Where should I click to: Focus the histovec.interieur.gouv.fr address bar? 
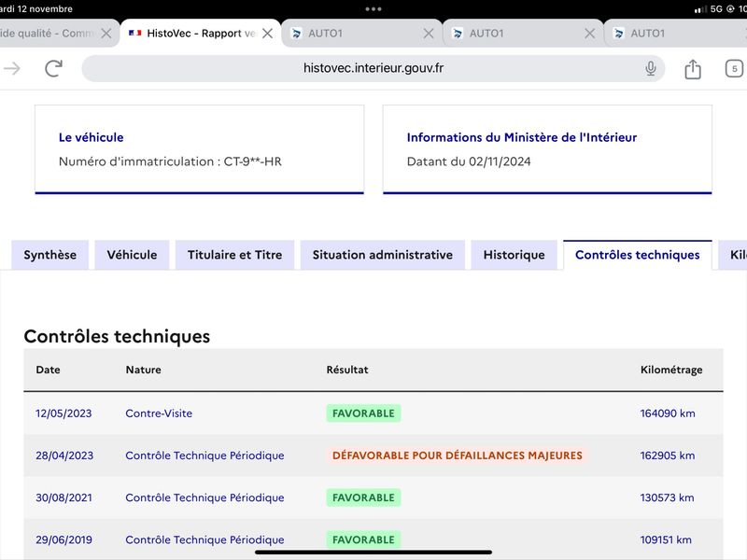point(373,68)
